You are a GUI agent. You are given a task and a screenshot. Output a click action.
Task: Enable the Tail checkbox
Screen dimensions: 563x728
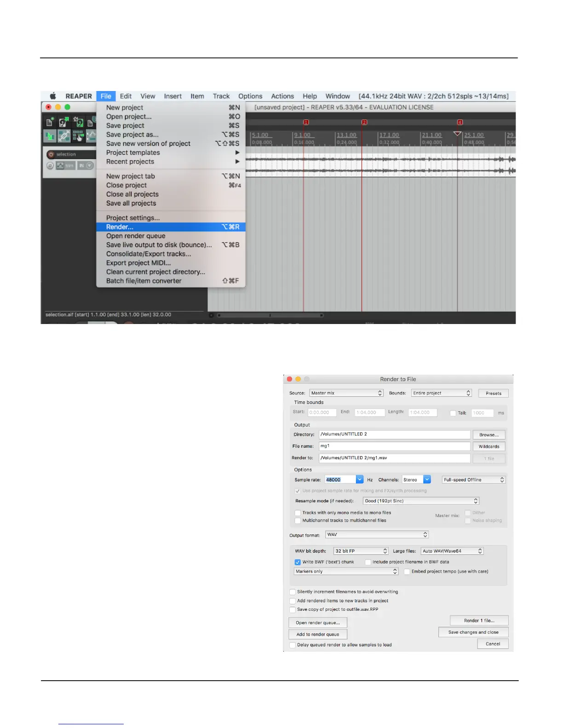(x=453, y=413)
